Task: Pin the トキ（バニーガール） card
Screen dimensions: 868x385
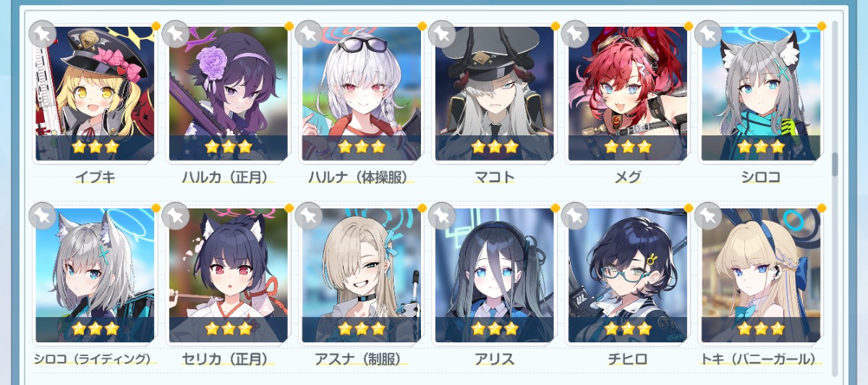Action: coord(708,216)
